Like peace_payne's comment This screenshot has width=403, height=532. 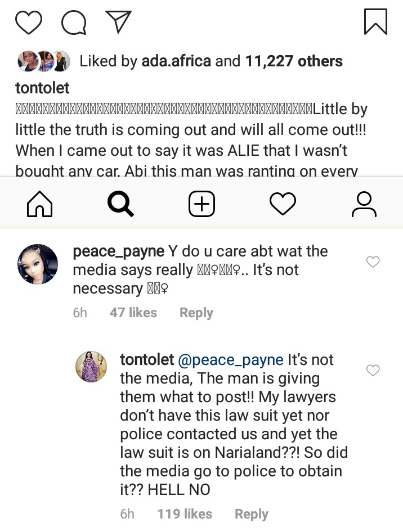click(x=373, y=262)
